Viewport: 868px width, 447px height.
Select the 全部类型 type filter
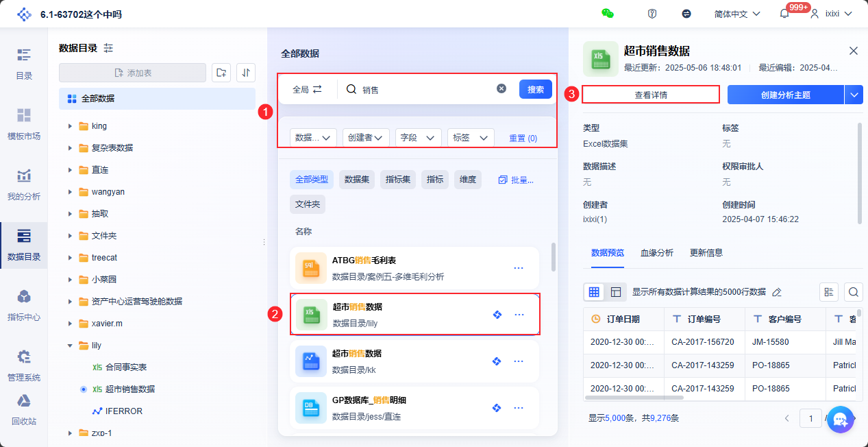[312, 180]
